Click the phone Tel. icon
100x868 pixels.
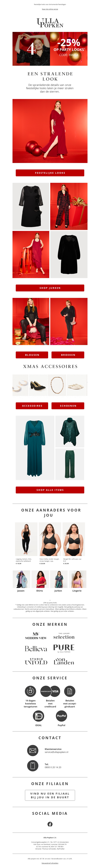(x=33, y=766)
